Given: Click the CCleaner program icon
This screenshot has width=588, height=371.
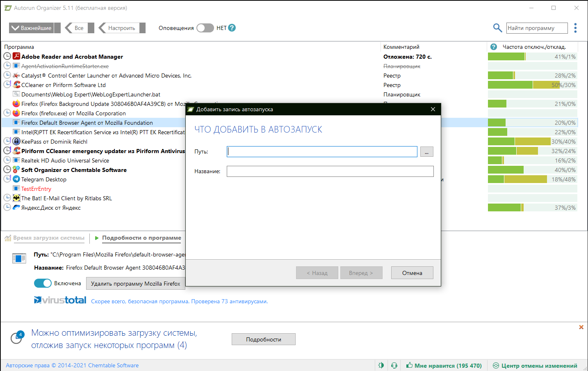Looking at the screenshot, I should point(16,85).
